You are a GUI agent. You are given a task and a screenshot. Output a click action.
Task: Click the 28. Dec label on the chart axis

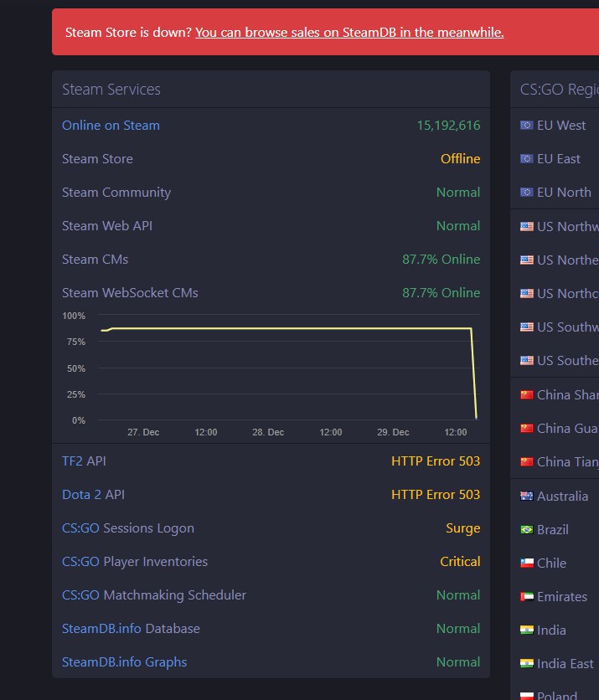tap(268, 432)
